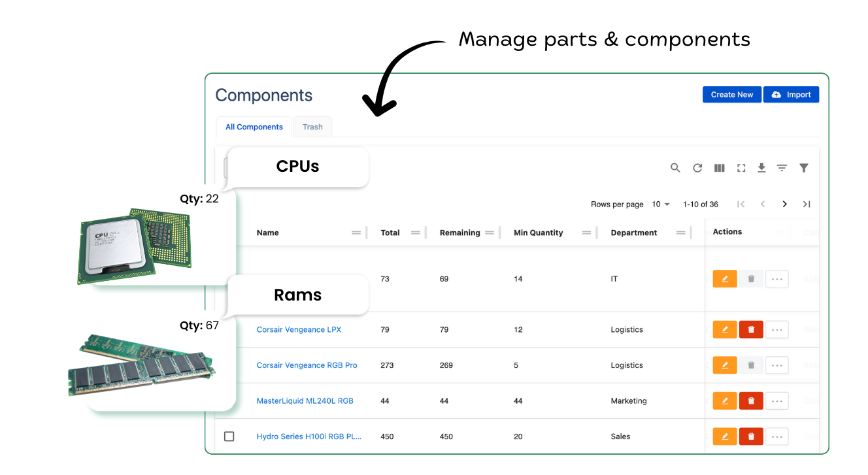Open the rows per page dropdown
Image resolution: width=868 pixels, height=475 pixels.
point(661,205)
